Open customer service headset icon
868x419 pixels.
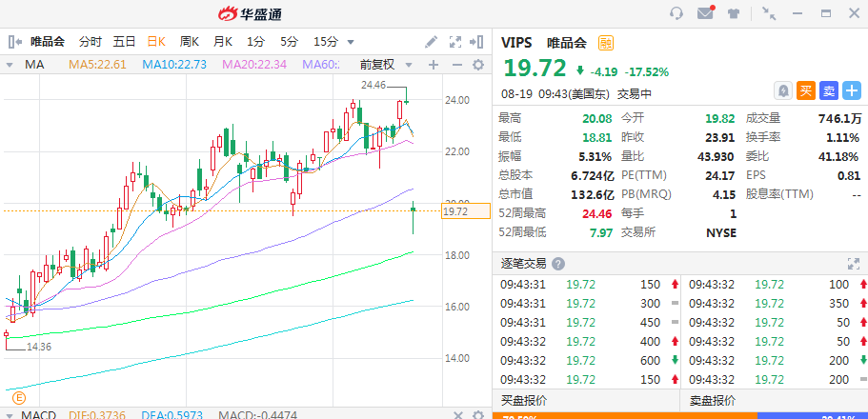[676, 13]
